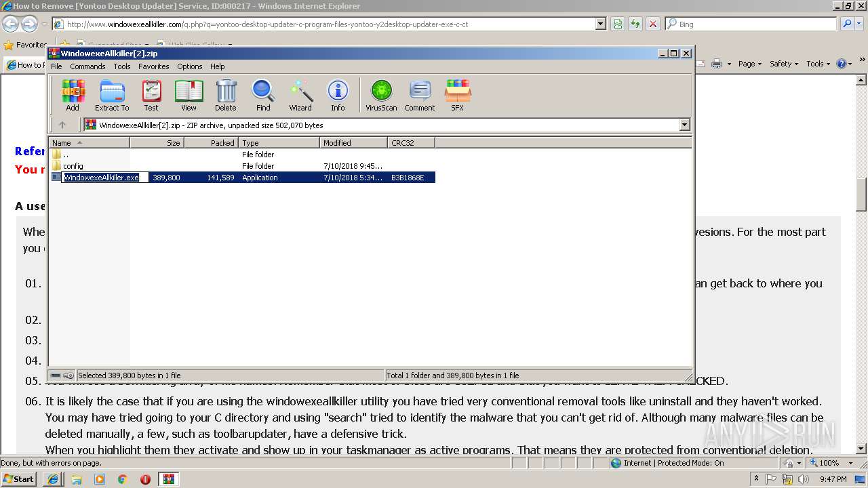Click the Extract To toolbar icon
Screen dimensions: 868x488
click(x=112, y=95)
